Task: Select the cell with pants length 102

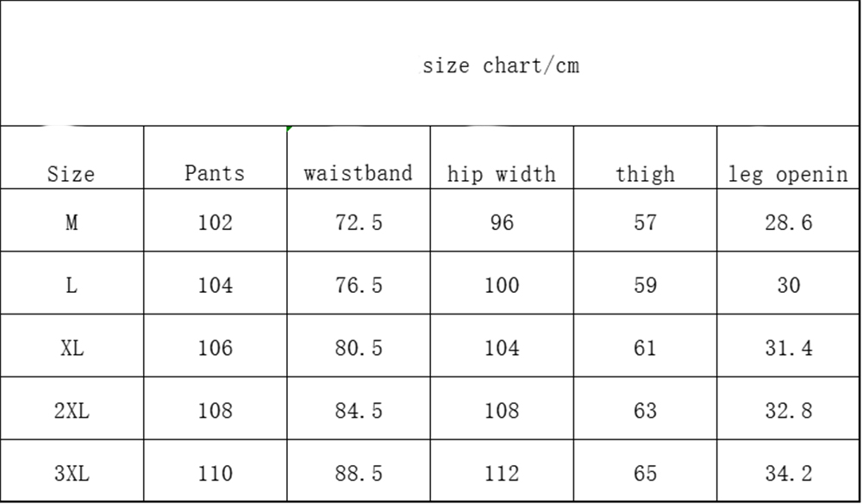Action: (x=215, y=222)
